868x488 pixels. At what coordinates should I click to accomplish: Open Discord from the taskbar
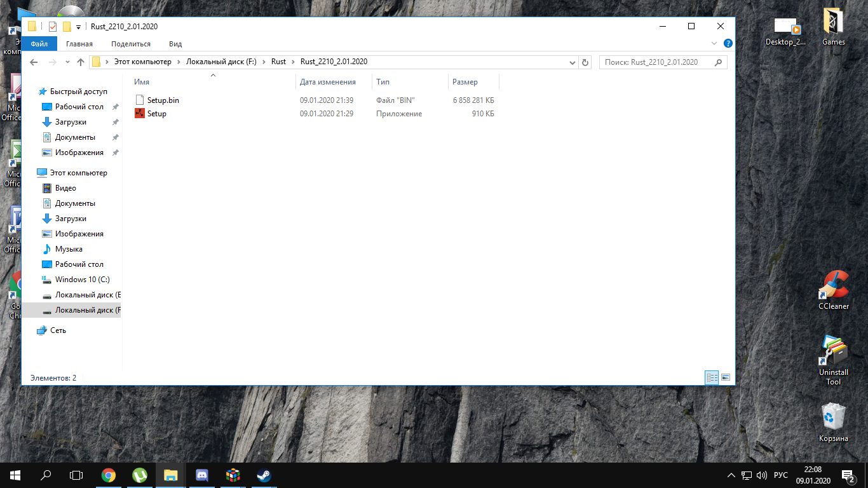click(x=202, y=475)
